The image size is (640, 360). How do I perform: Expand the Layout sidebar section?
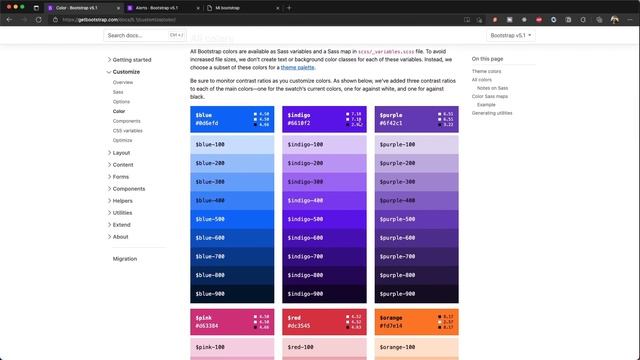tap(118, 153)
